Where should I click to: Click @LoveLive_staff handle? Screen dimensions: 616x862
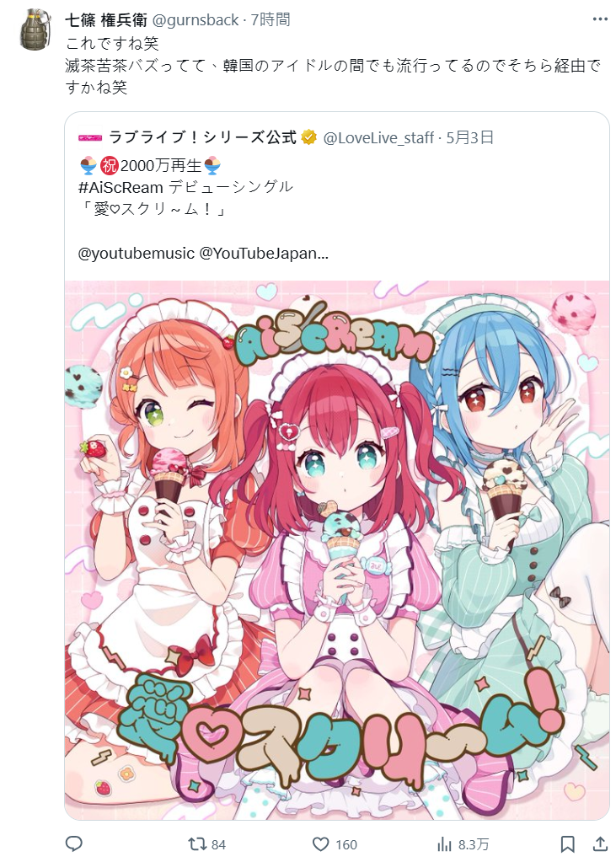point(379,137)
